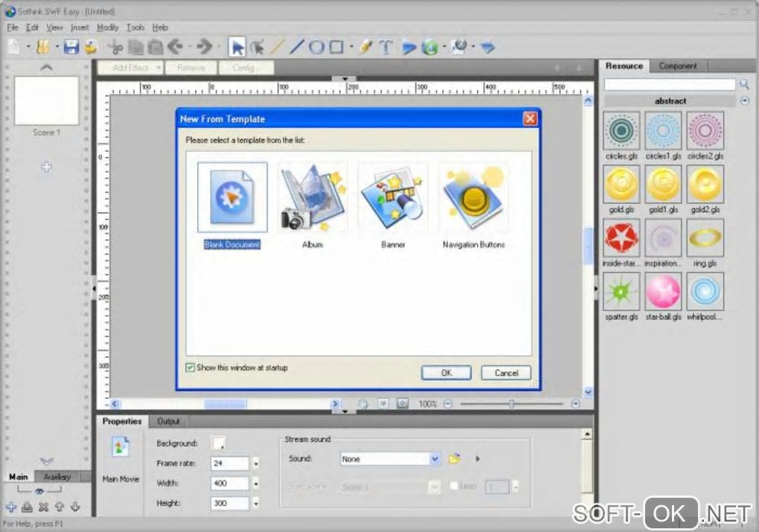Click the Frame rate input field
This screenshot has height=532, width=759.
coord(229,464)
